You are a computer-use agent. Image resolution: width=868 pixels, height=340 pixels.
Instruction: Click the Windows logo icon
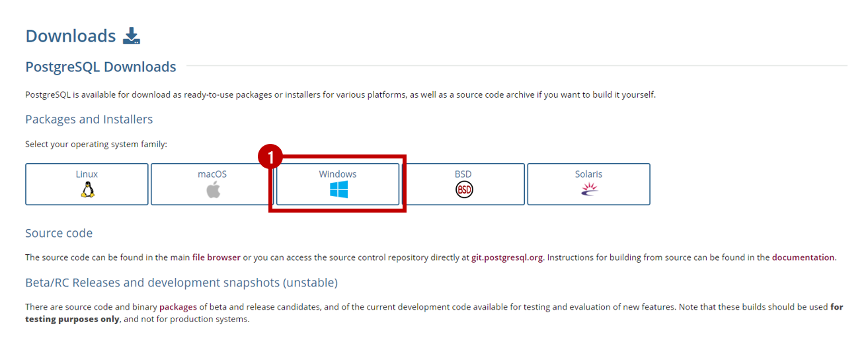coord(338,190)
